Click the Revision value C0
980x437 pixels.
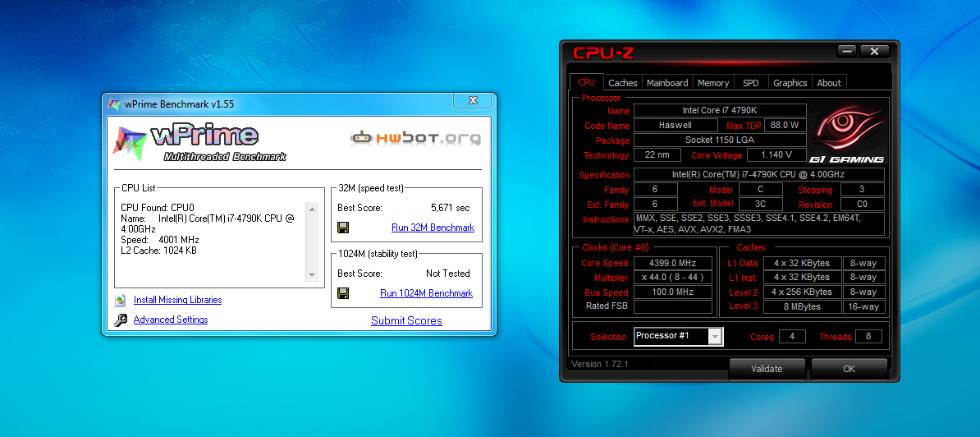(863, 205)
